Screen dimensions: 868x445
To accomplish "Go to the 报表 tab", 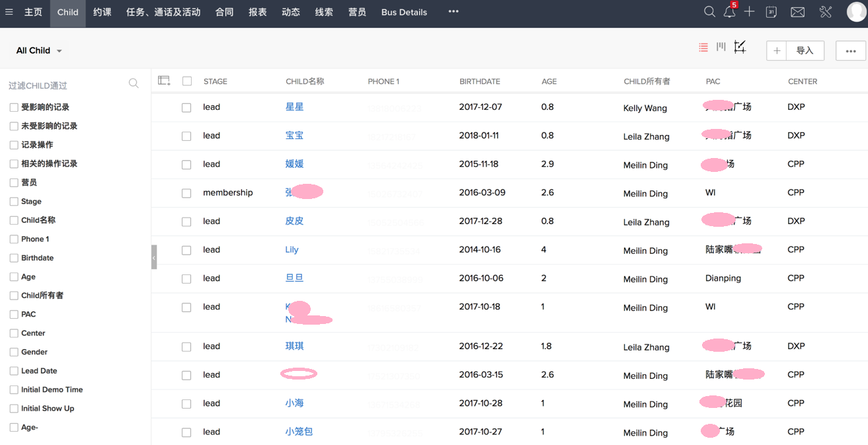I will 258,12.
